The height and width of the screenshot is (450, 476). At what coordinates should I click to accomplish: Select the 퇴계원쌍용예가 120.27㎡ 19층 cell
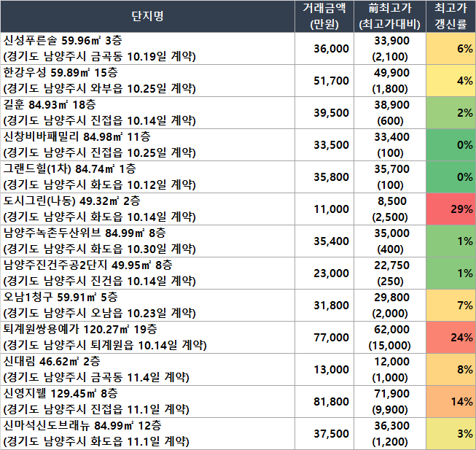point(147,338)
